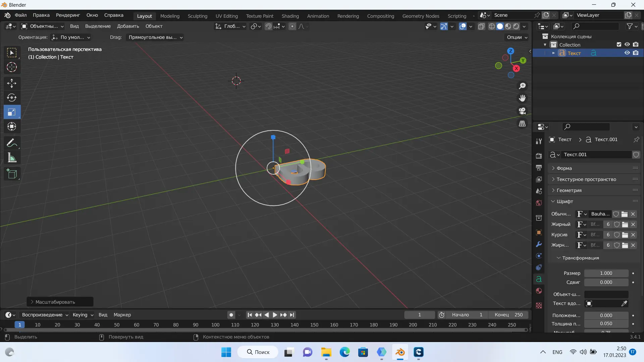644x362 pixels.
Task: Toggle Collection viewport visibility eye
Action: [x=627, y=45]
